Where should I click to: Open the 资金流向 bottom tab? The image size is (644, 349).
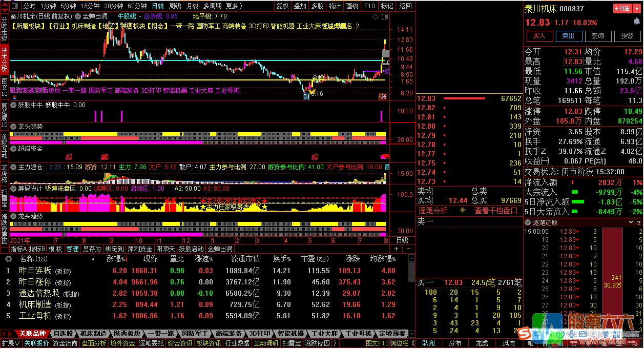(x=66, y=343)
